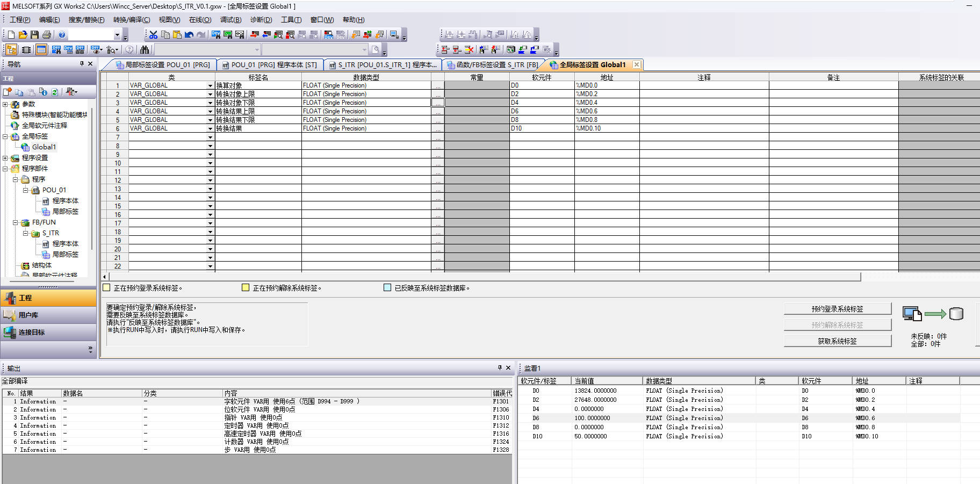980x484 pixels.
Task: Open the binoculars search icon
Action: (x=145, y=50)
